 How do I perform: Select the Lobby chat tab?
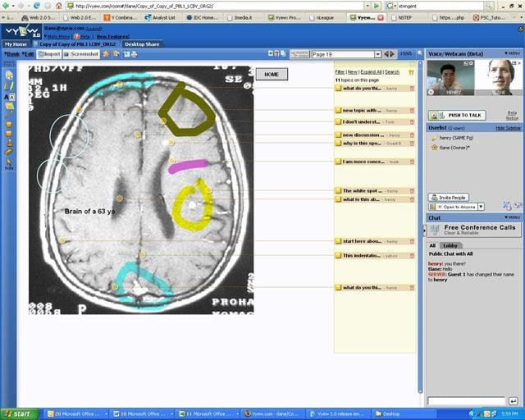click(450, 245)
